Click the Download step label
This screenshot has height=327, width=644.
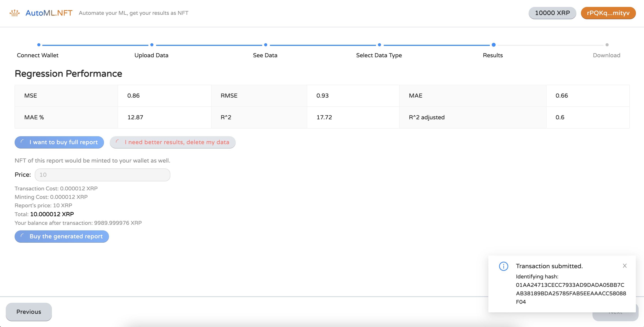pos(606,55)
